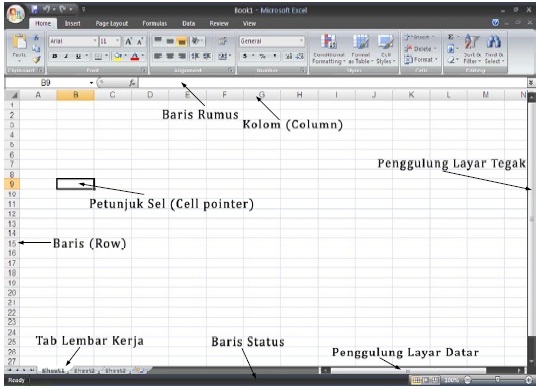
Task: Toggle Underline formatting
Action: [78, 56]
